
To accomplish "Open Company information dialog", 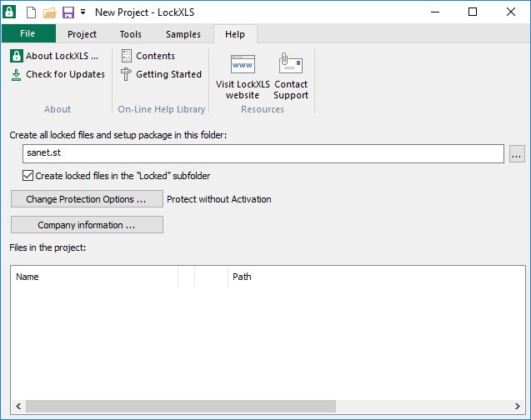I will point(87,225).
